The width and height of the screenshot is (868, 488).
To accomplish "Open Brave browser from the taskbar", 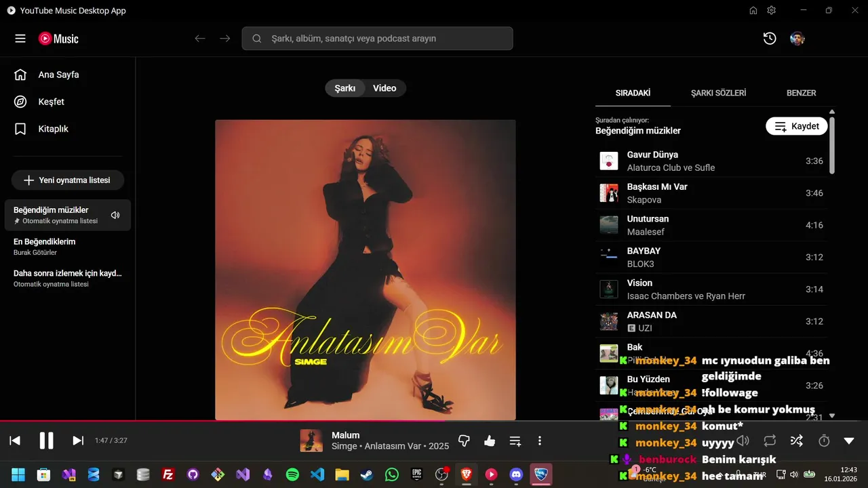I will coord(467,475).
